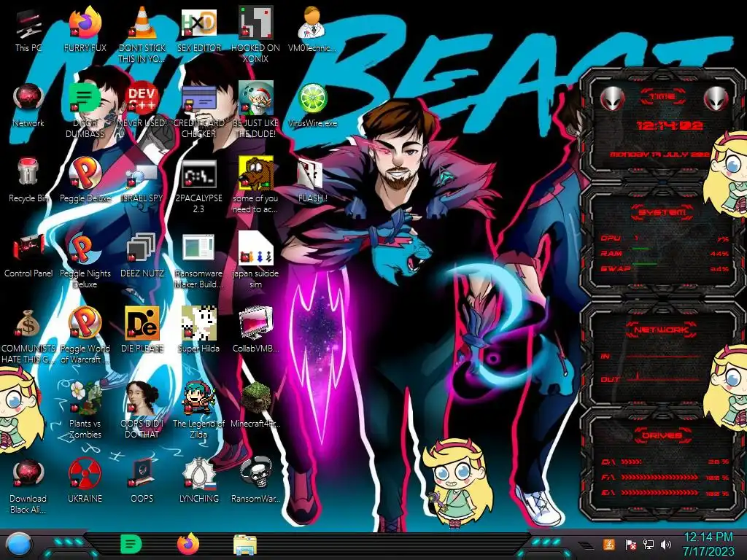Open File Explorer from the taskbar
Screen dimensions: 747x560
pos(245,545)
